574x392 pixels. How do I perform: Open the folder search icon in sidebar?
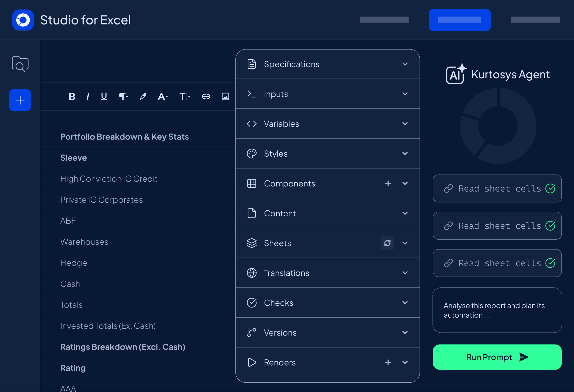pos(20,64)
